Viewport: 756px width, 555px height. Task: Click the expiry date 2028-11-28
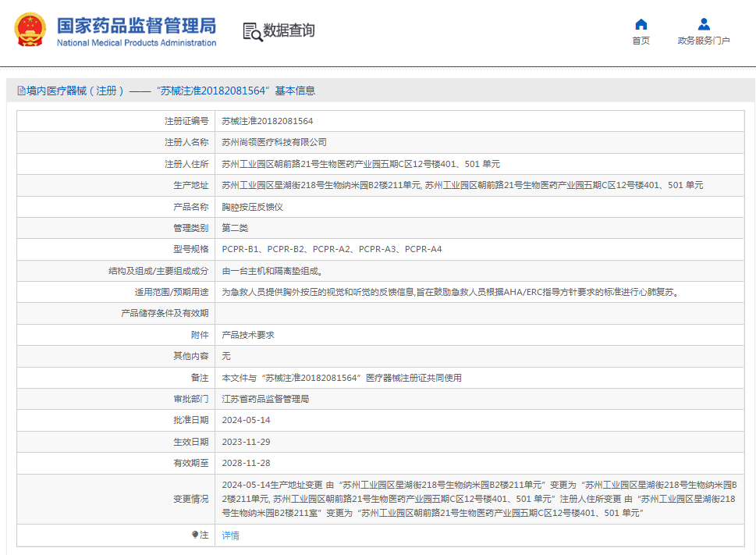point(246,463)
